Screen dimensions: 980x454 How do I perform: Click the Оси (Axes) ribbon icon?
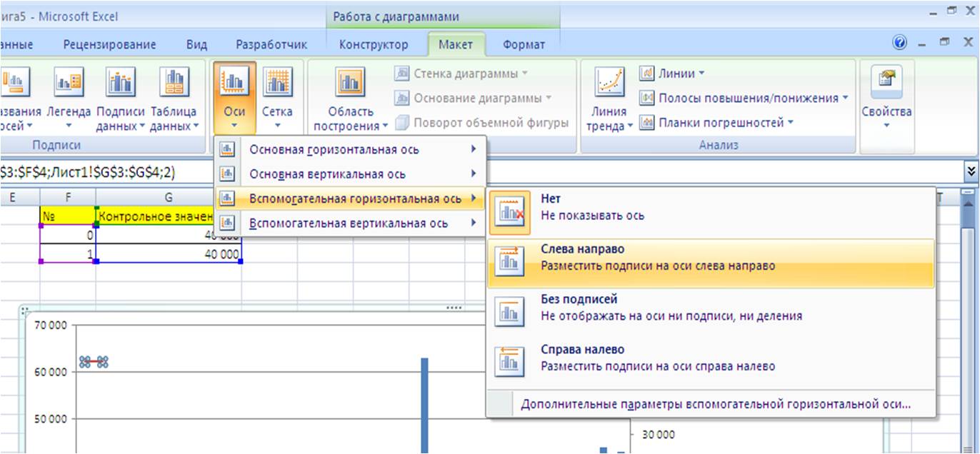tap(234, 81)
